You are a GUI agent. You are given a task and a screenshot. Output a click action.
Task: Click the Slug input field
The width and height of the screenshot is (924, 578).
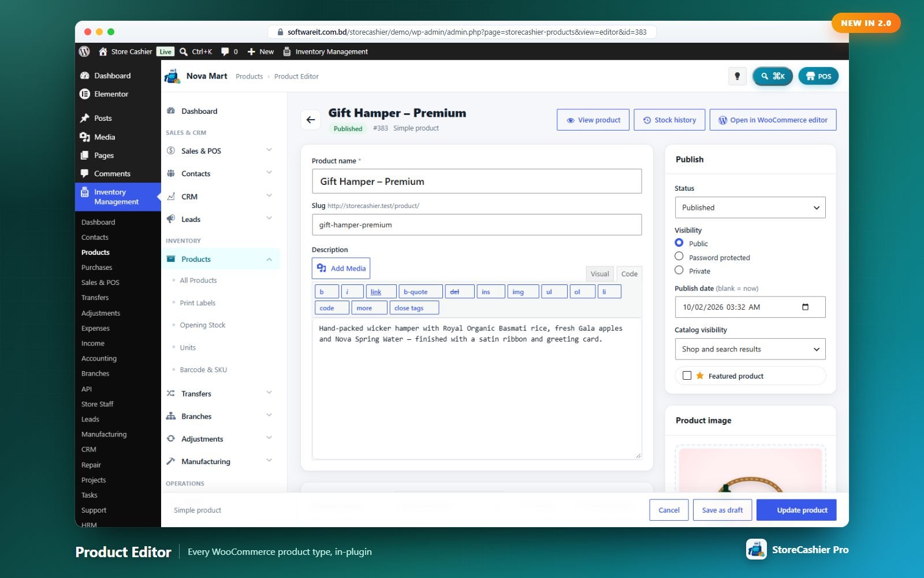point(476,225)
